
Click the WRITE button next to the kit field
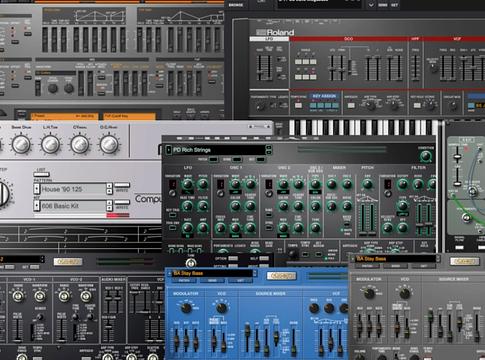[x=122, y=202]
